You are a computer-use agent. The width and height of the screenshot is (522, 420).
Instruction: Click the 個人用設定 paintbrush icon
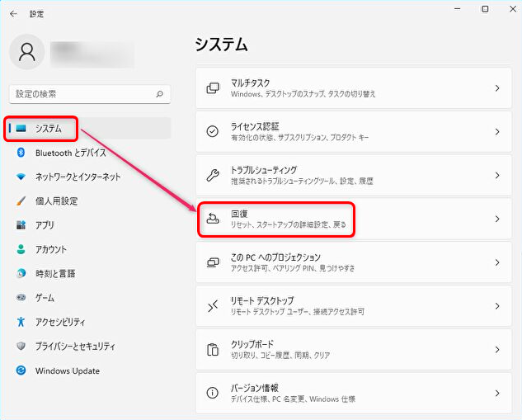[21, 201]
